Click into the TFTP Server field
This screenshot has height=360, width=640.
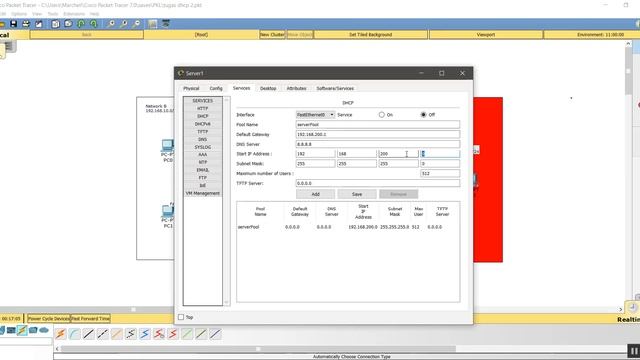pos(378,183)
